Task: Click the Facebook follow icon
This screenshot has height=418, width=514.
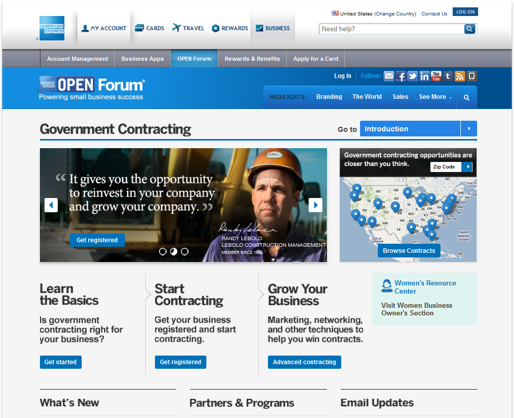Action: point(401,76)
